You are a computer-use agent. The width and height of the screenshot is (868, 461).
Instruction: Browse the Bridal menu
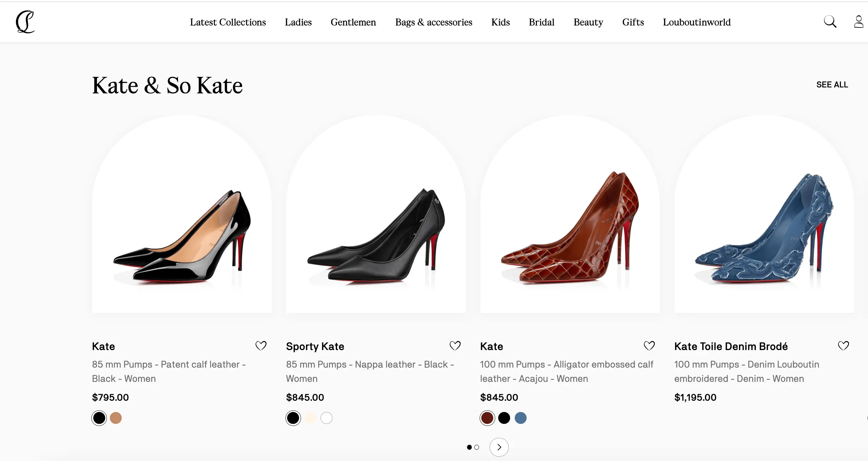[541, 22]
